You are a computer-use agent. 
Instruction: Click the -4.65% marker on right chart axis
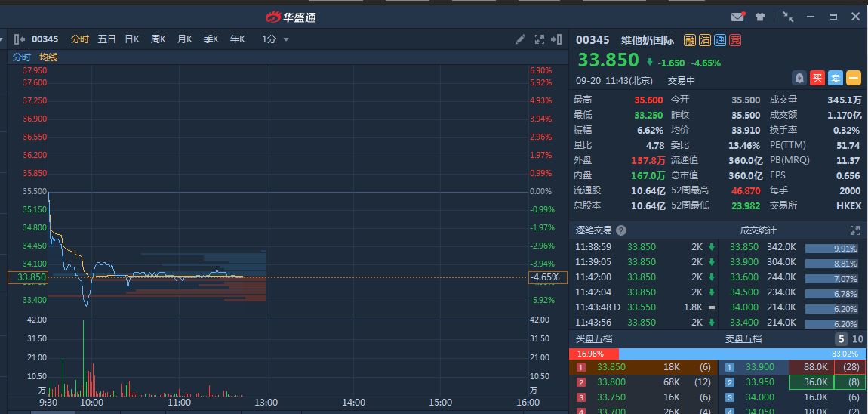(547, 277)
